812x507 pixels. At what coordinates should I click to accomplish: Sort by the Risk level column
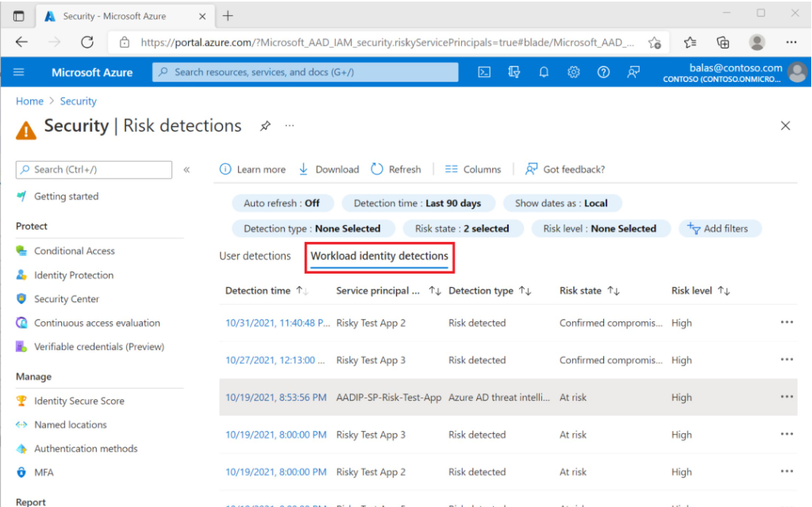pyautogui.click(x=700, y=291)
